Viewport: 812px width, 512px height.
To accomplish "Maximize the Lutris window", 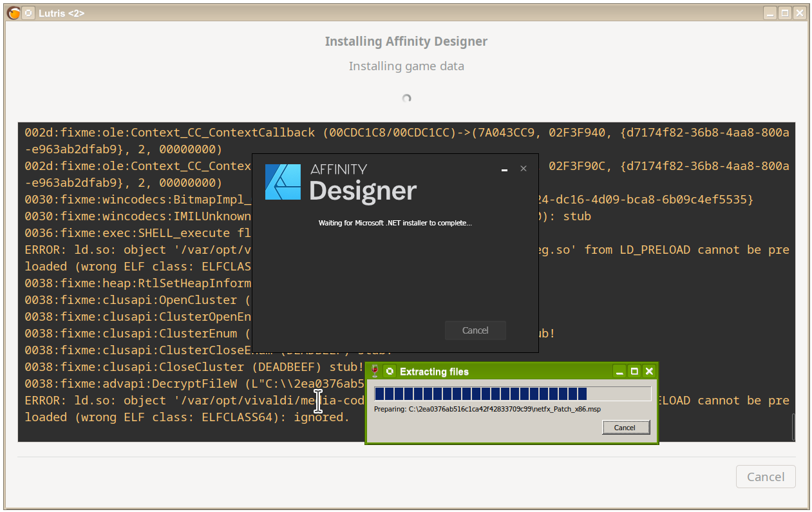I will click(784, 13).
